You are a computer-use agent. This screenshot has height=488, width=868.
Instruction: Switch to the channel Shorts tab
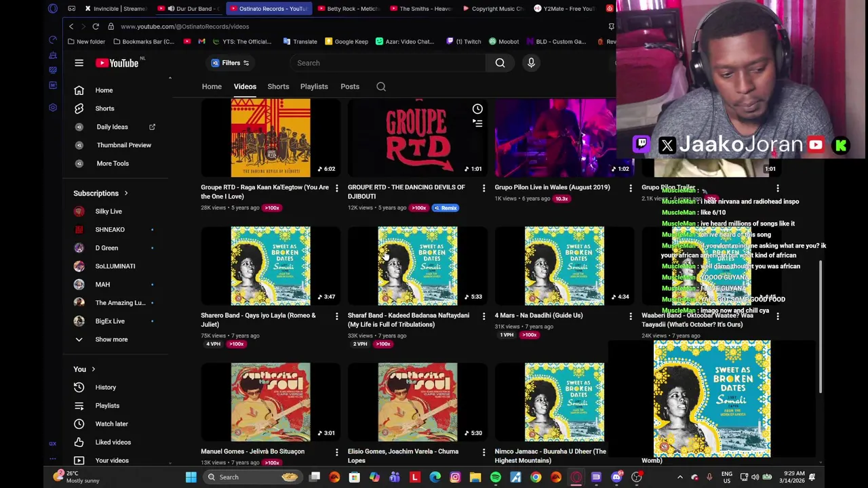tap(278, 87)
